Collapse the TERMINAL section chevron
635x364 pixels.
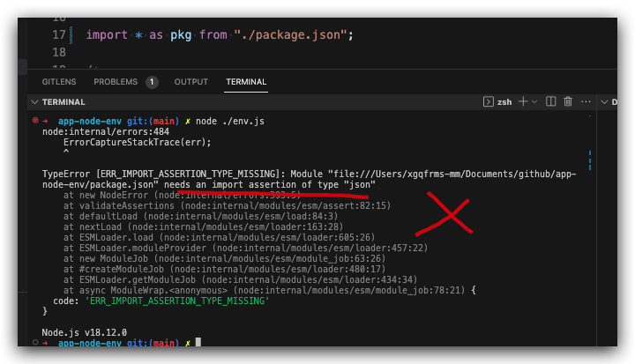click(x=34, y=102)
